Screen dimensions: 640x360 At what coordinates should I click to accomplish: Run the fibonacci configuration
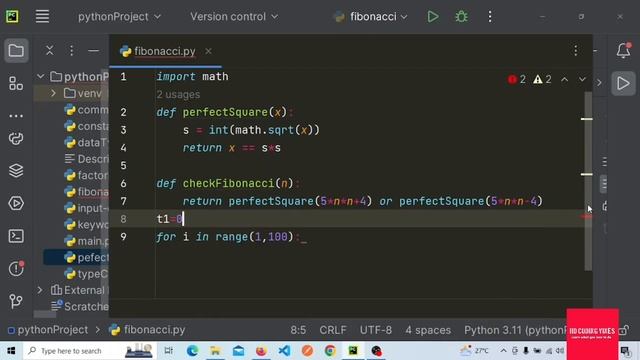point(433,17)
